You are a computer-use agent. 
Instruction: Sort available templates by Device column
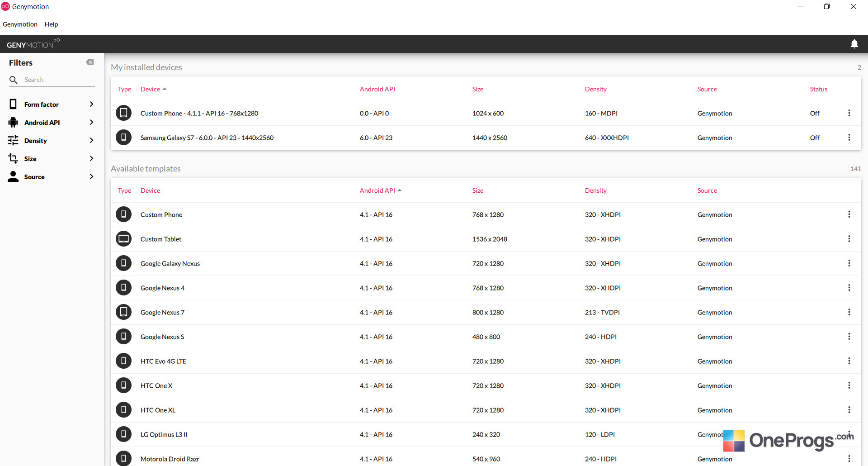click(x=150, y=190)
